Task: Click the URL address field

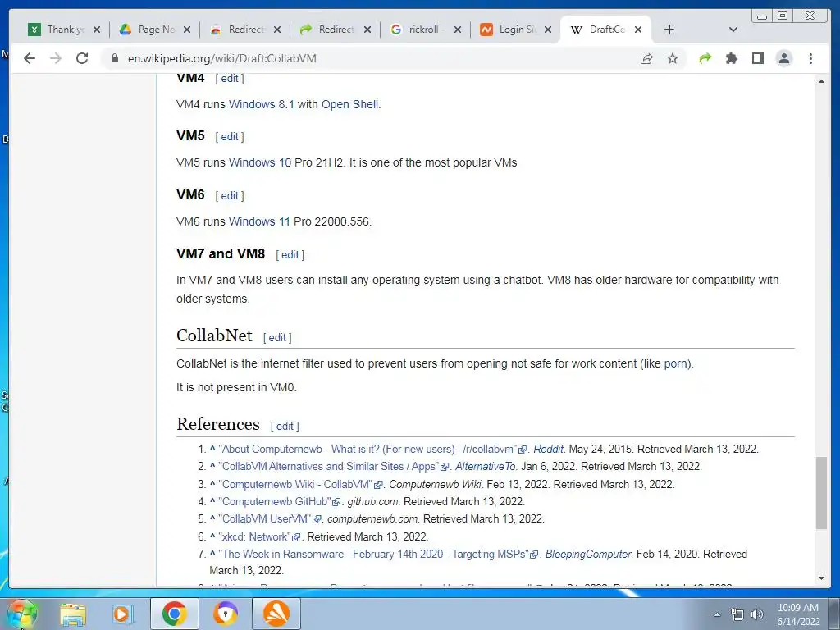Action: click(x=370, y=58)
